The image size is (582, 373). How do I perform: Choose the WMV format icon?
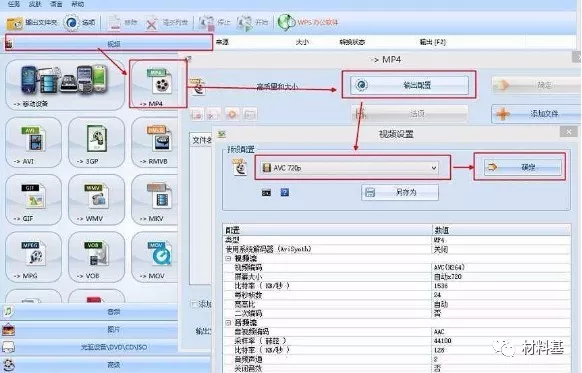(97, 199)
